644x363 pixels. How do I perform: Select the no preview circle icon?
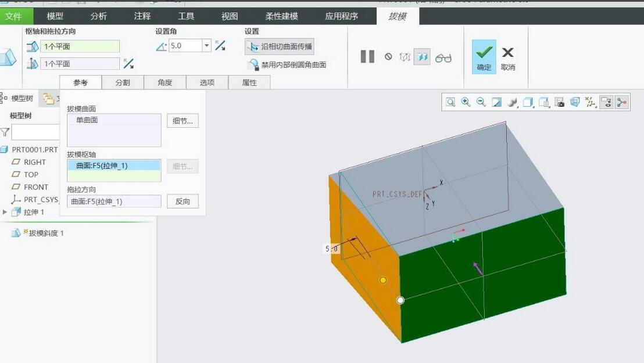coord(388,57)
